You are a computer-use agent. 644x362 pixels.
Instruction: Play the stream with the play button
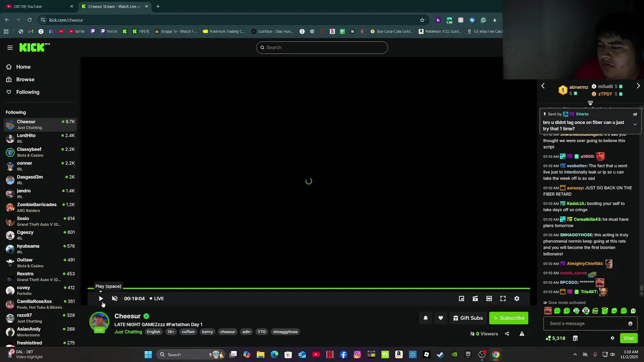click(101, 299)
